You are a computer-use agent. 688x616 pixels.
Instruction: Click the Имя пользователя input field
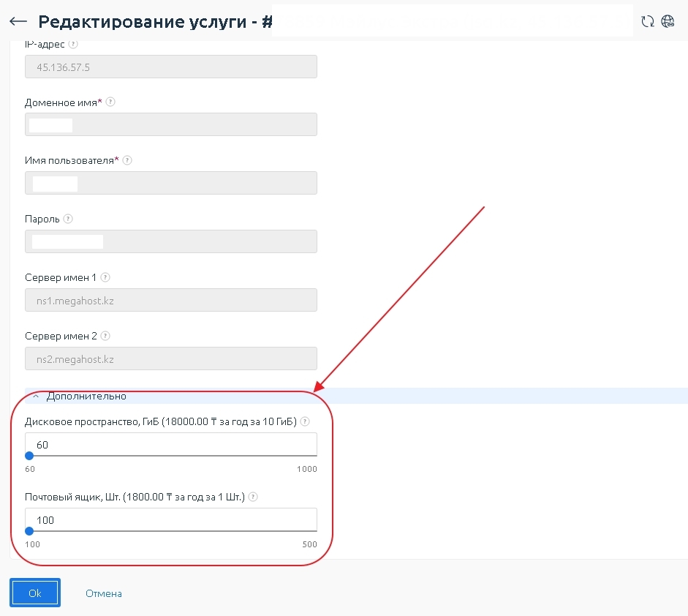point(171,183)
